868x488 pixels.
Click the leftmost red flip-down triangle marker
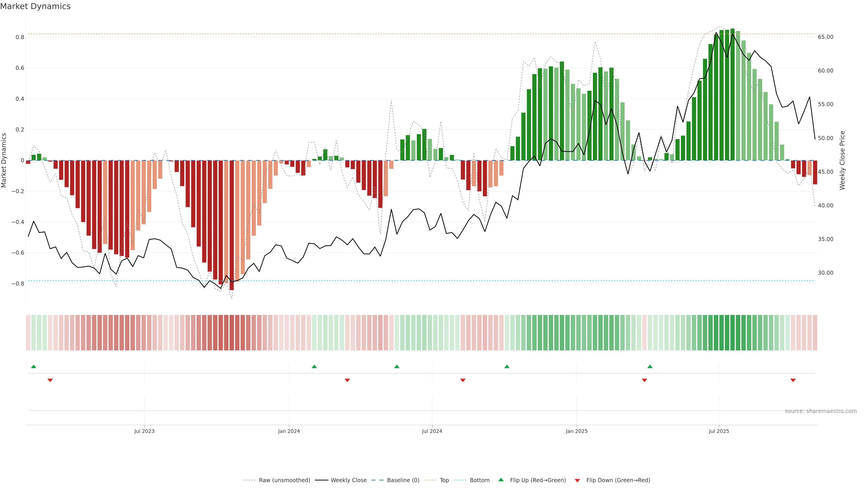(x=50, y=380)
